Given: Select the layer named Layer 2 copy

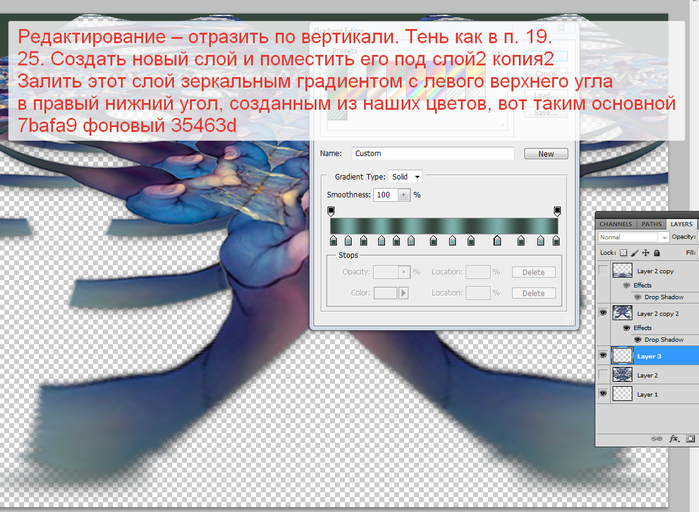Looking at the screenshot, I should point(655,271).
